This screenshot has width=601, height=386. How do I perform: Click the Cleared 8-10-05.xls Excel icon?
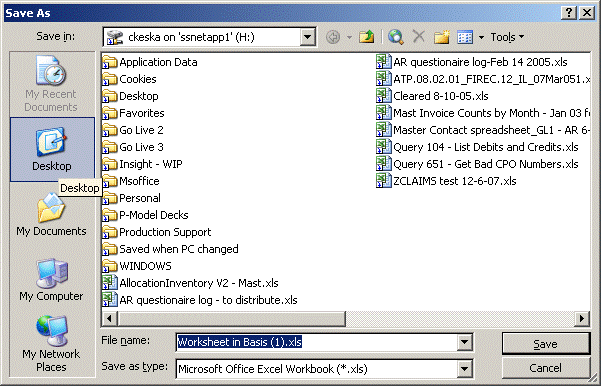click(x=384, y=96)
